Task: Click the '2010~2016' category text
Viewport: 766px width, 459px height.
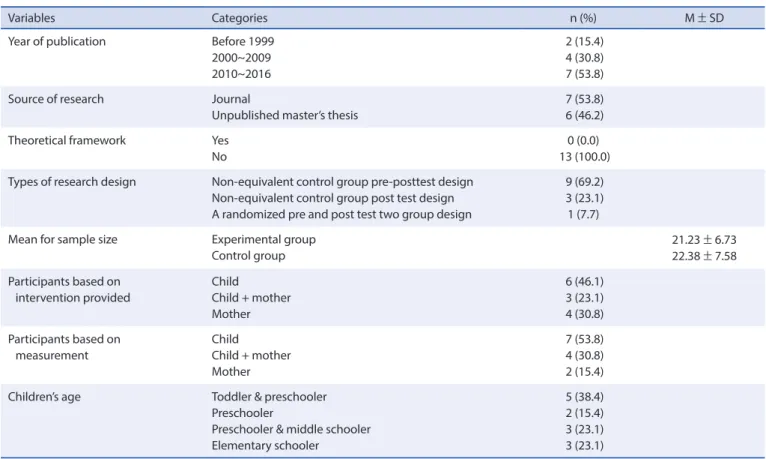Action: click(x=241, y=74)
